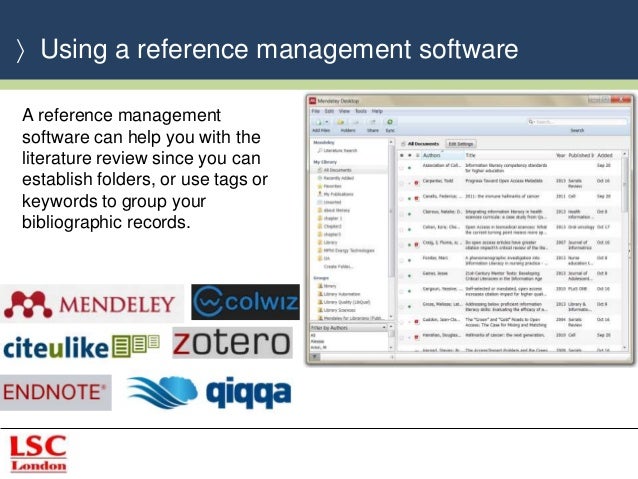
Task: Open the MPhil Energy Technologies folder
Action: pos(346,251)
